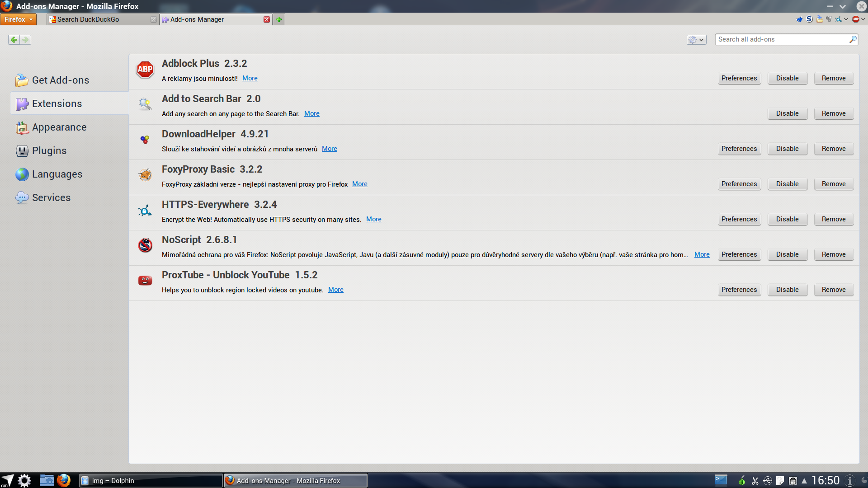Image resolution: width=868 pixels, height=488 pixels.
Task: Open the gear tools dropdown for all add-ons
Action: 696,40
